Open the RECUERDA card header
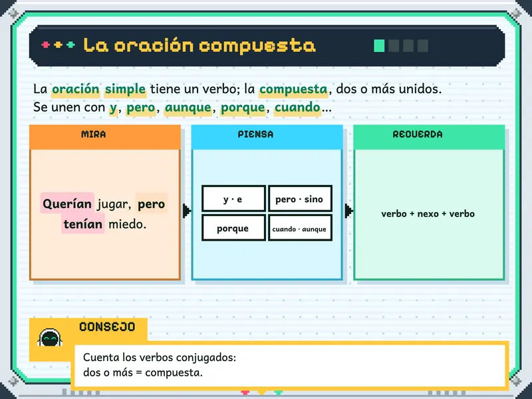Viewport: 532px width, 399px height. [429, 137]
